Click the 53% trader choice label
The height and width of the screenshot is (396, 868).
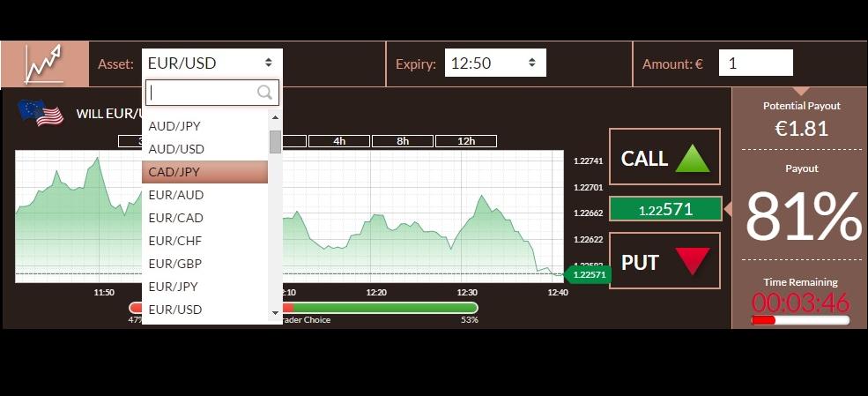pyautogui.click(x=470, y=320)
